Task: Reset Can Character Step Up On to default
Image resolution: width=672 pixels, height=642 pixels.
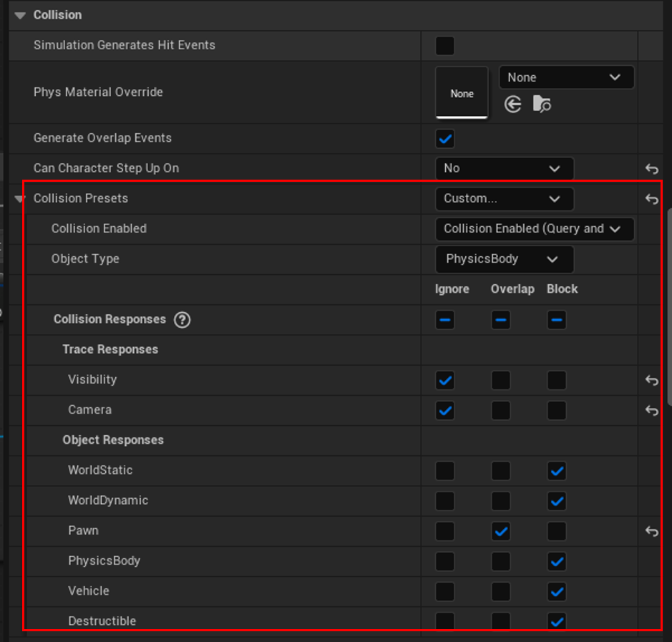Action: tap(651, 169)
